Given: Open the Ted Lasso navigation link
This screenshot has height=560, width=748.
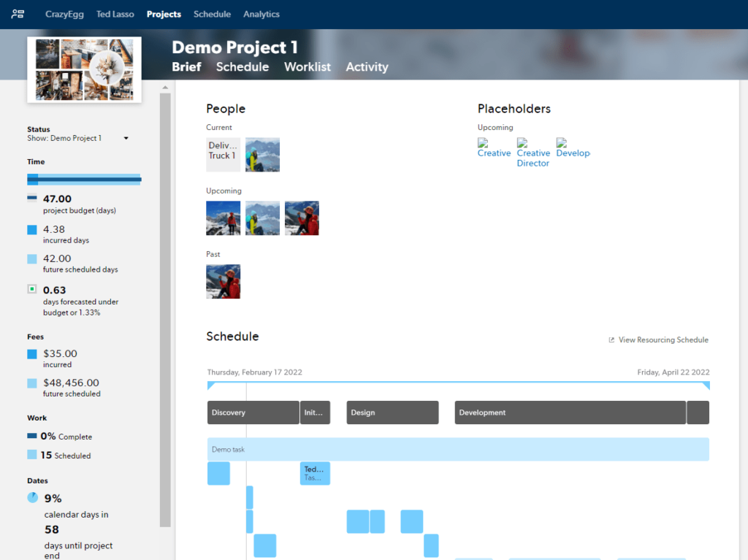Looking at the screenshot, I should tap(115, 14).
